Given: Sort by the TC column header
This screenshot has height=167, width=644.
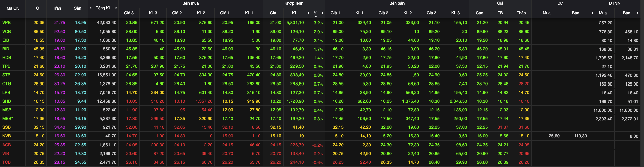Looking at the screenshot, I should click(36, 8).
